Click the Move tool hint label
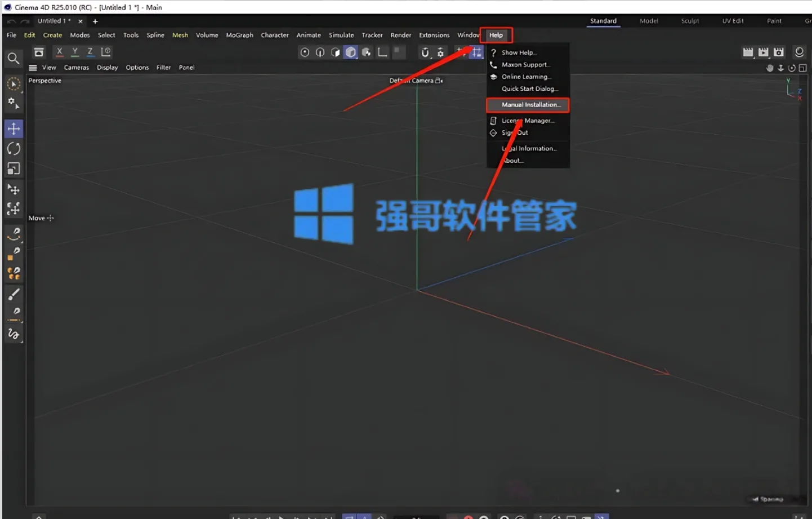812x519 pixels. point(41,218)
